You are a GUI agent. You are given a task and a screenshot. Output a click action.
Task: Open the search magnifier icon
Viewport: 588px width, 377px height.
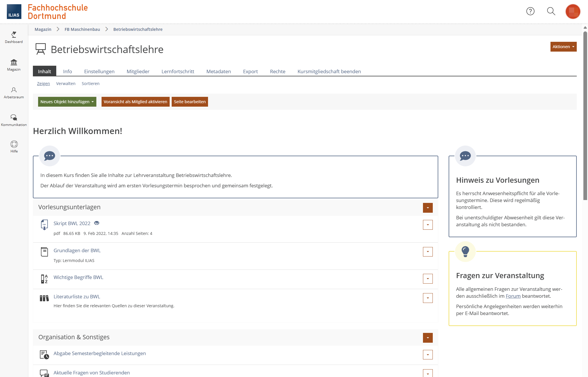tap(551, 11)
